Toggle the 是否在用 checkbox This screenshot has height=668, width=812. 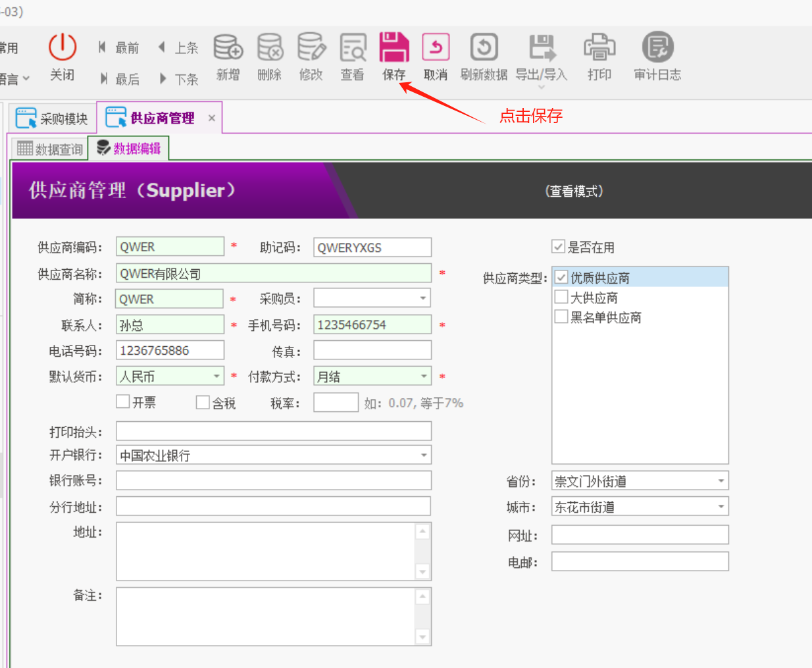[x=558, y=247]
